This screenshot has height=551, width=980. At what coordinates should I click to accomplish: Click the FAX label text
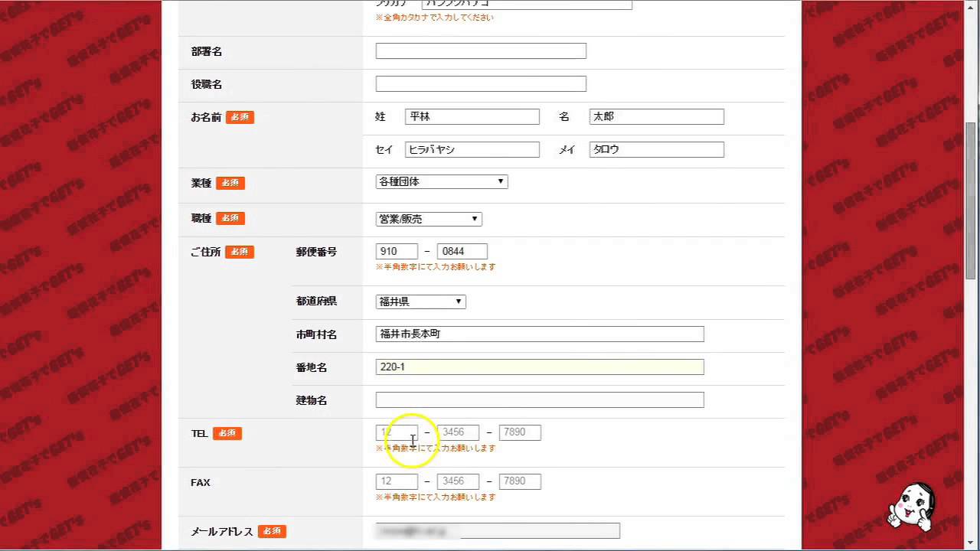point(201,482)
